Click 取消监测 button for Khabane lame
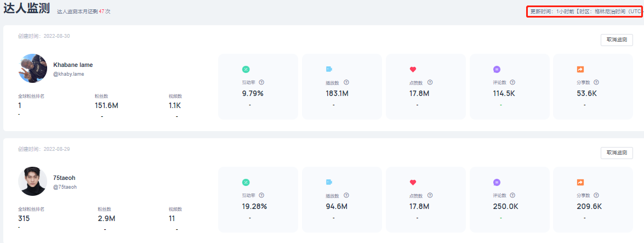The image size is (644, 243). coord(617,40)
